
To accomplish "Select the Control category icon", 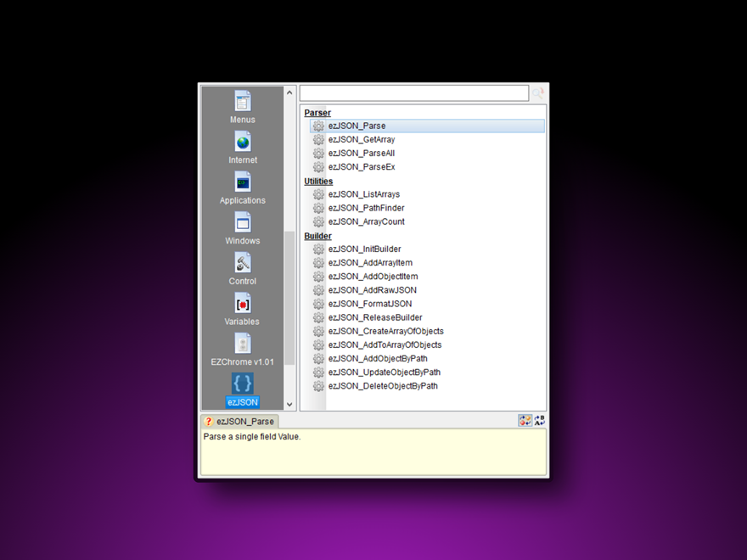I will (x=243, y=263).
